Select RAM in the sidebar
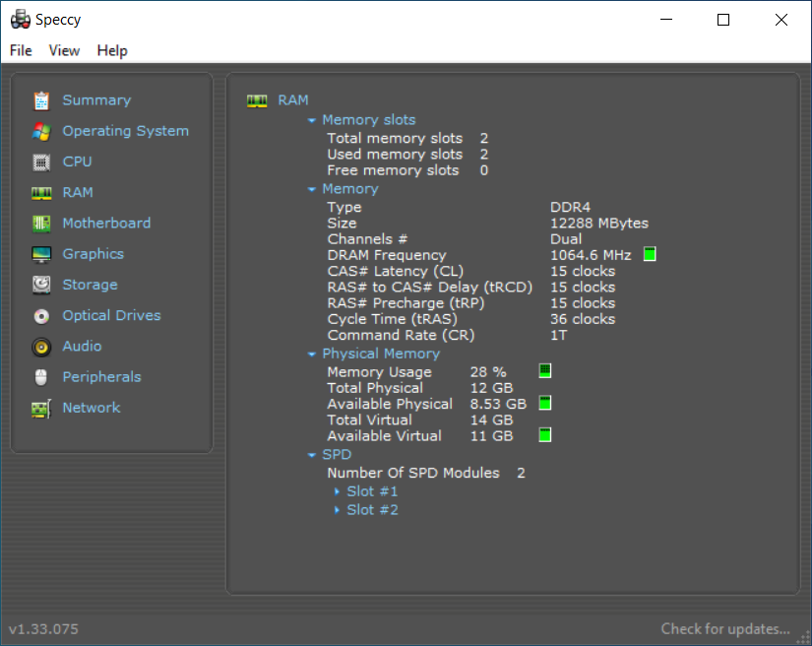Viewport: 812px width, 646px height. click(x=78, y=193)
